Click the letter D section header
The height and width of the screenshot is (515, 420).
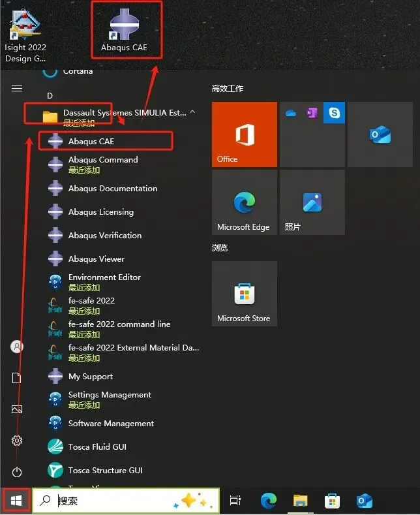[50, 95]
